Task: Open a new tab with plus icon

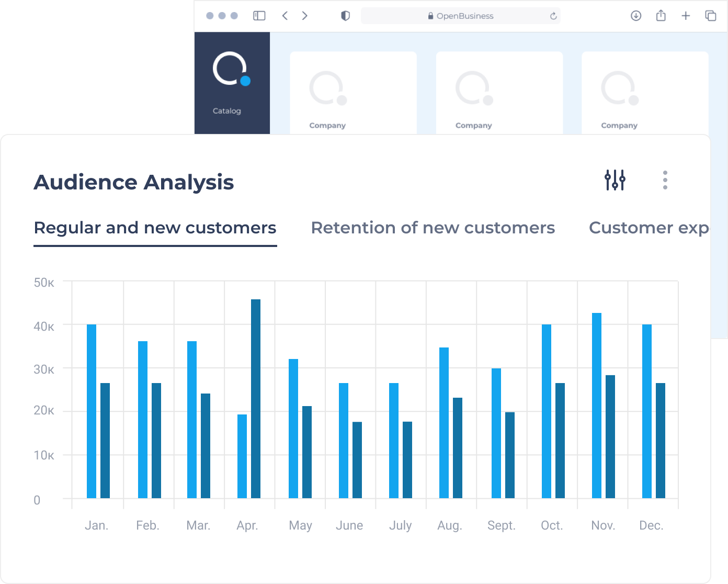Action: pyautogui.click(x=686, y=16)
